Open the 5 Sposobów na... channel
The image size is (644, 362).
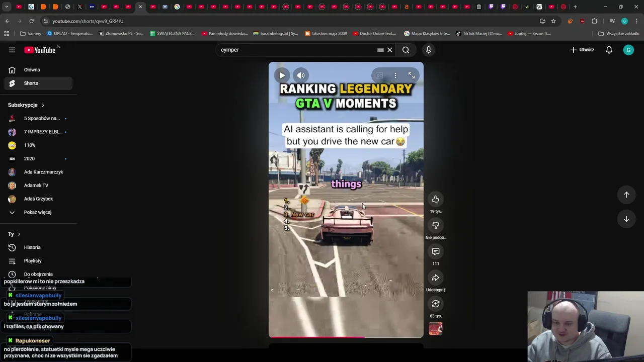click(38, 119)
